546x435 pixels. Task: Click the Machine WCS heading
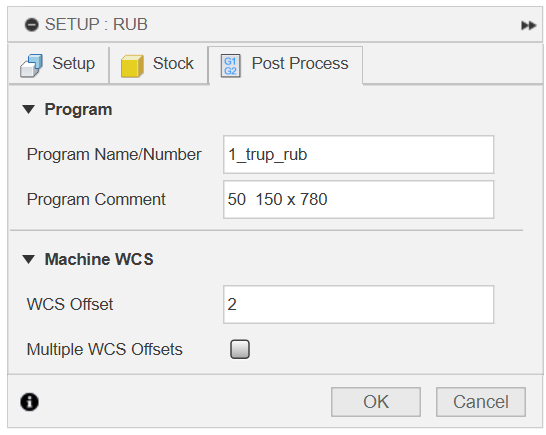coord(99,259)
